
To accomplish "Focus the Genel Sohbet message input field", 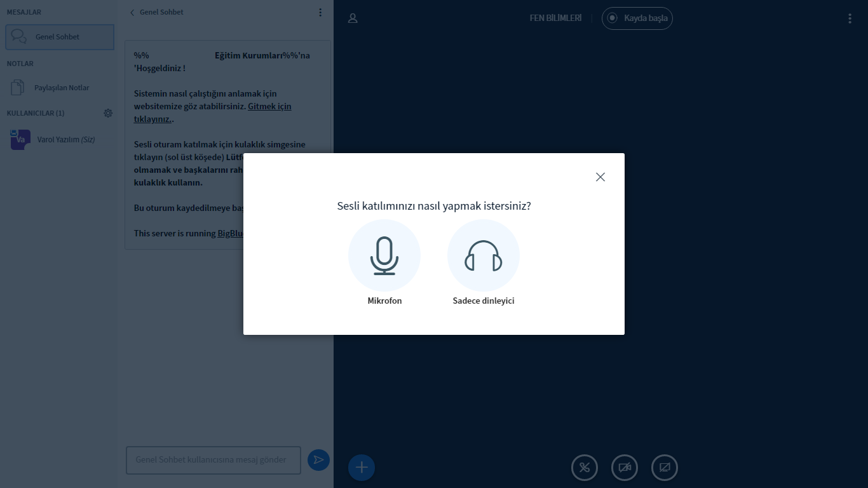I will (x=214, y=460).
